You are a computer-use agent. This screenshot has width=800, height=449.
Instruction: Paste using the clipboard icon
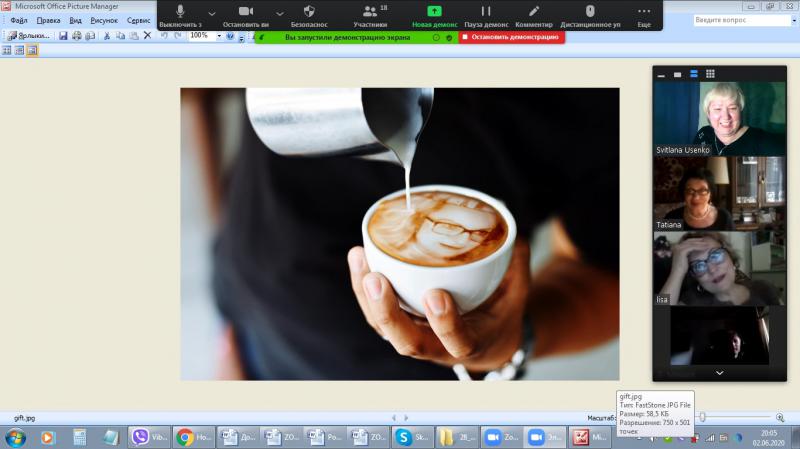(134, 36)
